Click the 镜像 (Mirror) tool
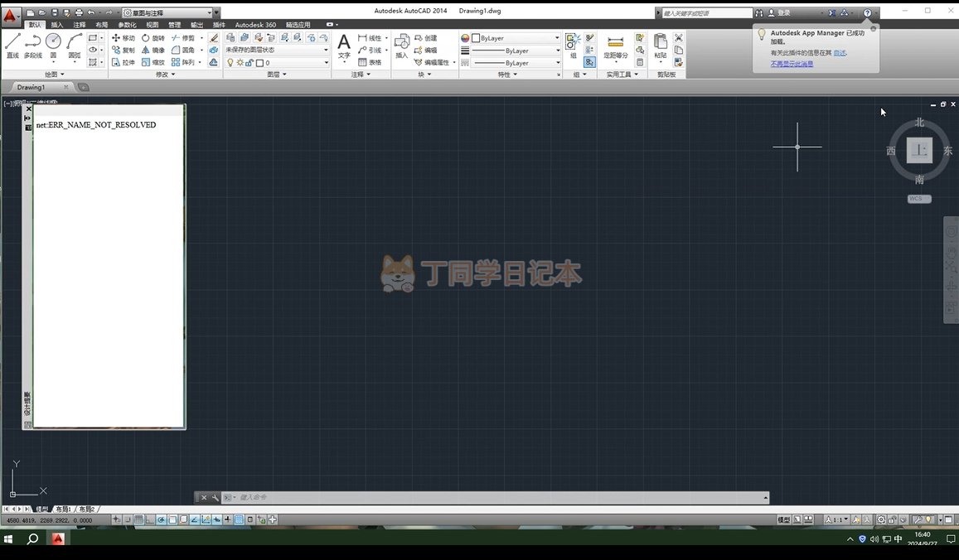The height and width of the screenshot is (560, 959). pyautogui.click(x=153, y=51)
